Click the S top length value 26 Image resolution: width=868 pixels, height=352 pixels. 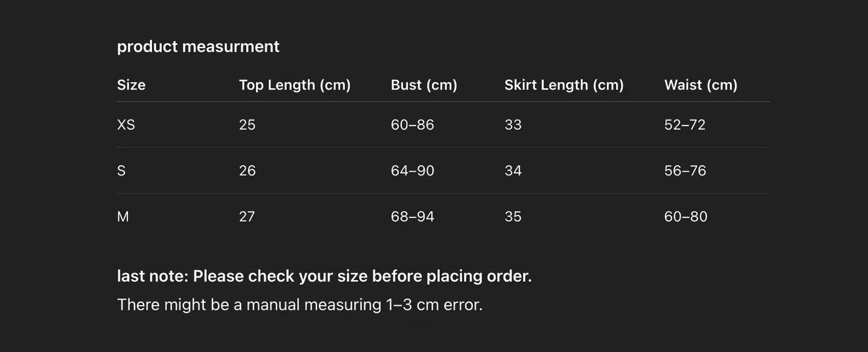pos(247,171)
